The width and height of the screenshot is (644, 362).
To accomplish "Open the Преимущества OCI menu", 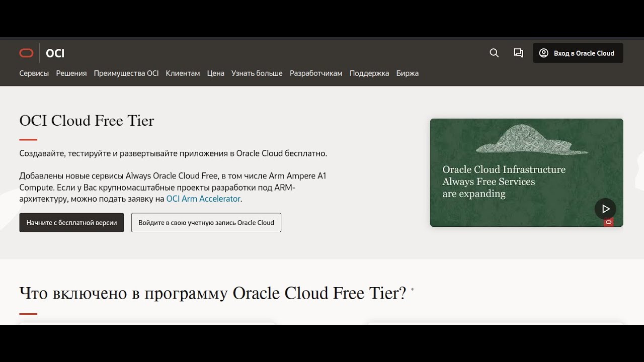I will 126,73.
